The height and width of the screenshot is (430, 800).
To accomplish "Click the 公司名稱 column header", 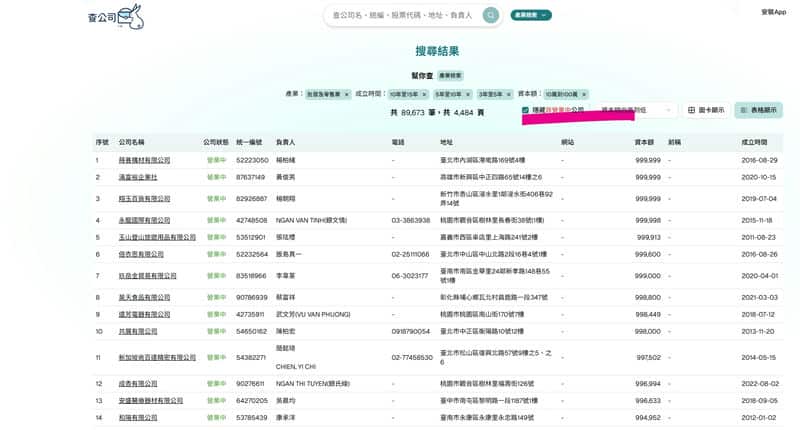I will 132,142.
